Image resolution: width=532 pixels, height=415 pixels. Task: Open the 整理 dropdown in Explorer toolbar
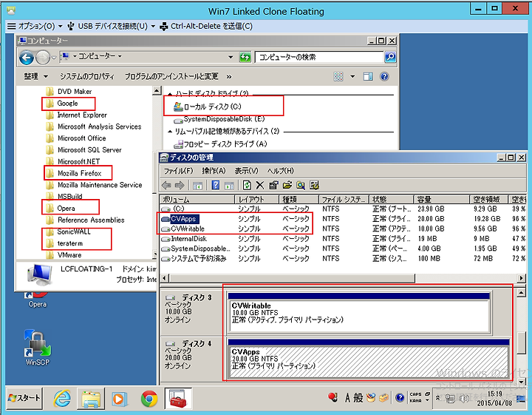click(36, 76)
